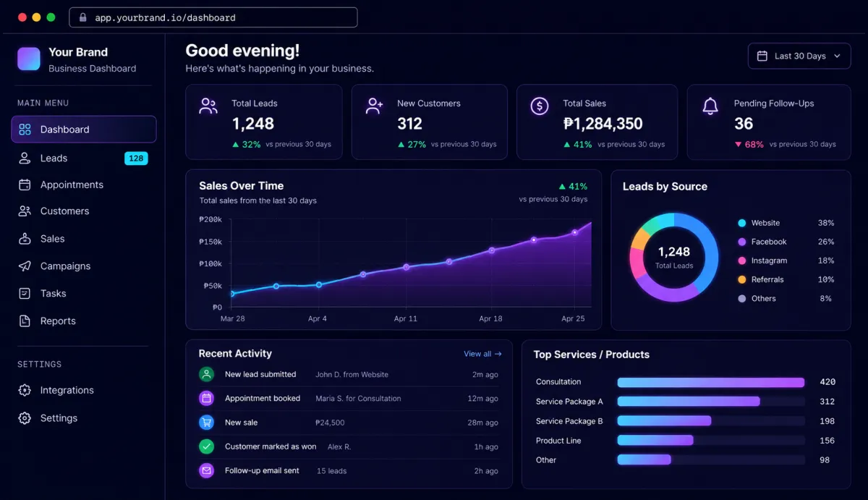Select the Campaigns paper plane icon
The height and width of the screenshot is (500, 868).
click(25, 266)
